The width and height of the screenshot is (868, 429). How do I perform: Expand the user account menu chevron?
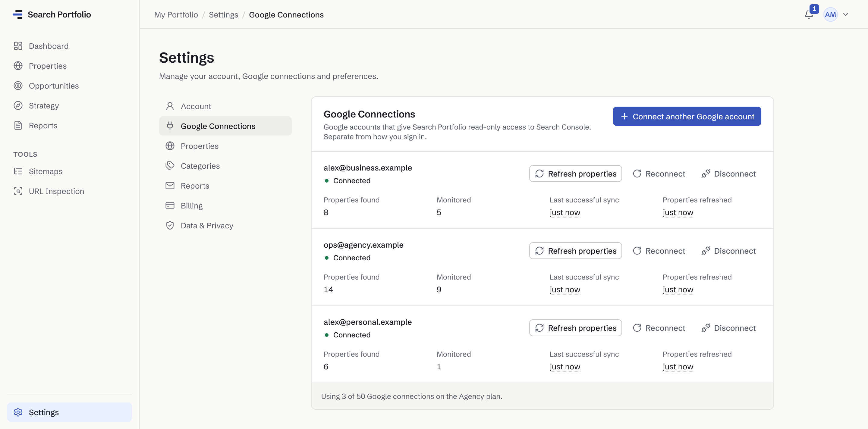coord(846,14)
